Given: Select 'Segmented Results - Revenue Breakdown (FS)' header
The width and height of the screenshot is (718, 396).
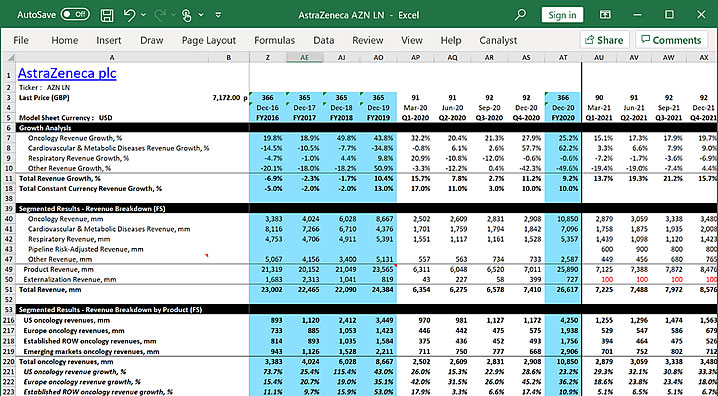Looking at the screenshot, I should pos(92,208).
